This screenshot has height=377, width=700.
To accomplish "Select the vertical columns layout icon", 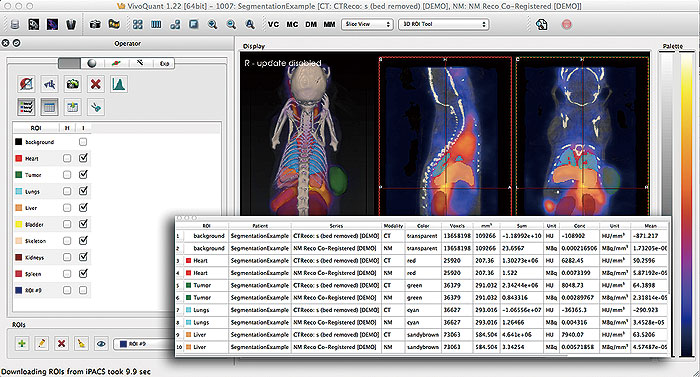I will (156, 24).
